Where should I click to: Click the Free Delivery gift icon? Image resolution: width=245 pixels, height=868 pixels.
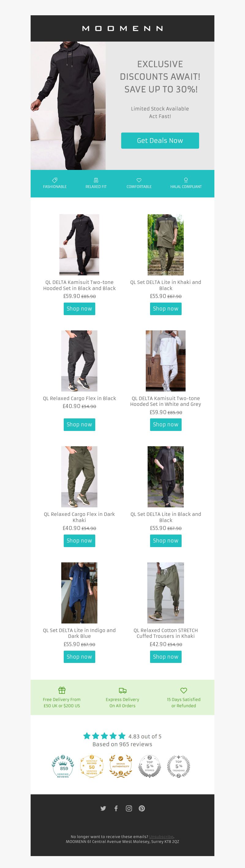point(62,690)
